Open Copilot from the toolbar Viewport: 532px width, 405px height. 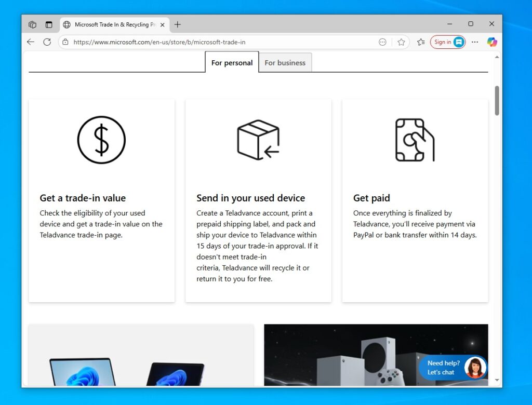(492, 42)
